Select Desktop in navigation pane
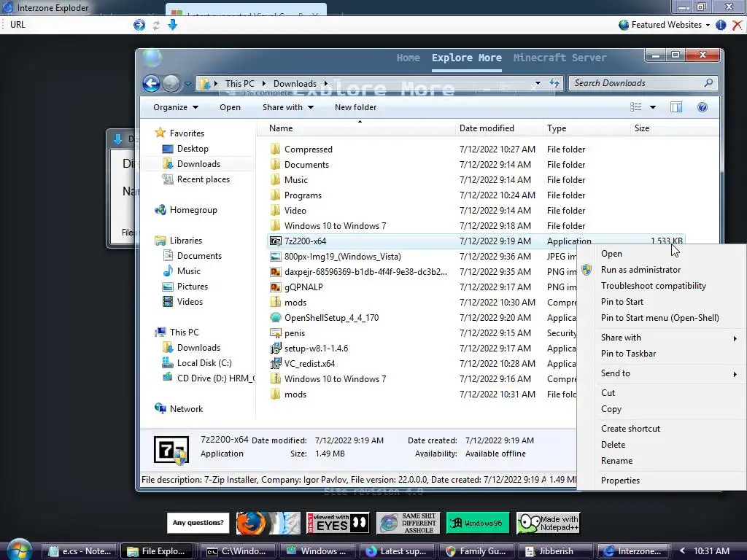Viewport: 747px width, 560px height. coord(185,149)
